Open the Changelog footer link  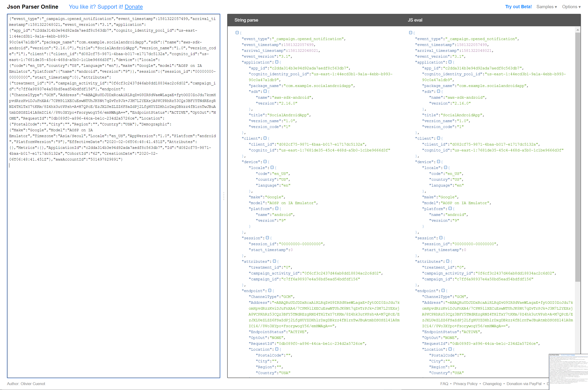pos(492,384)
